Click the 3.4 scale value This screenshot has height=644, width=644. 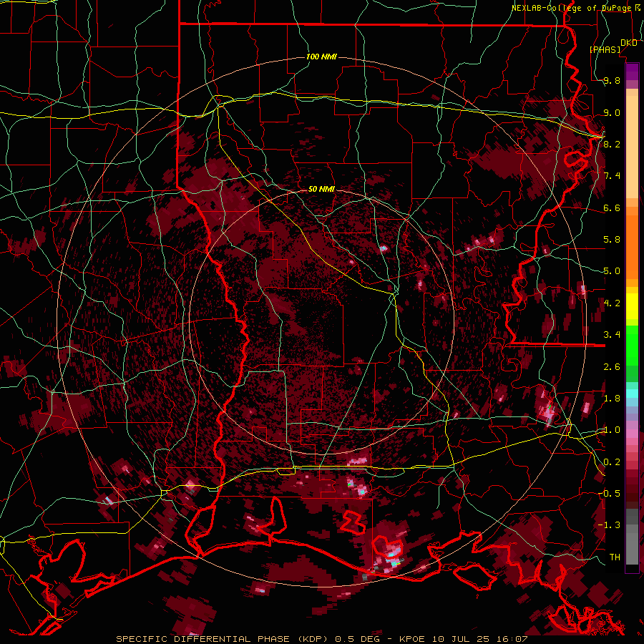tap(612, 335)
